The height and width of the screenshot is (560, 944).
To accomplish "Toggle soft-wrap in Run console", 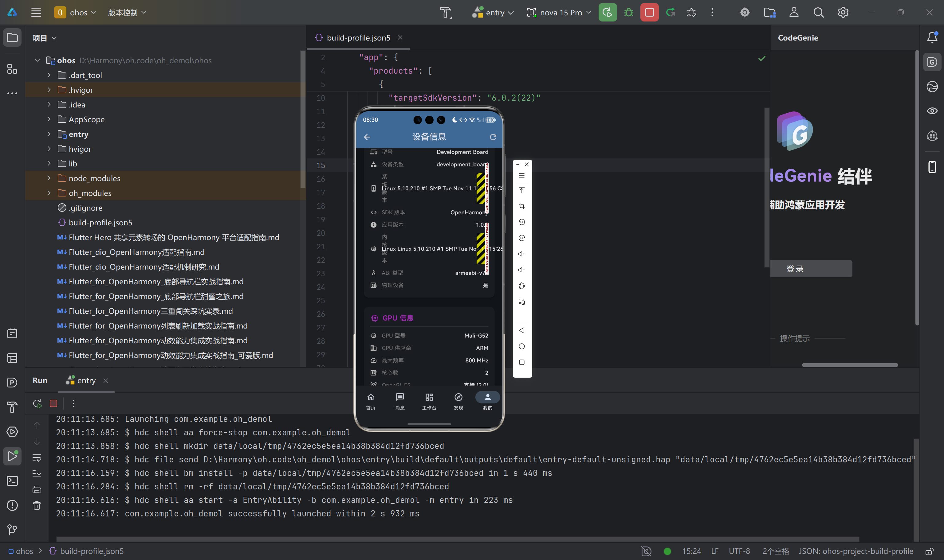I will click(37, 458).
